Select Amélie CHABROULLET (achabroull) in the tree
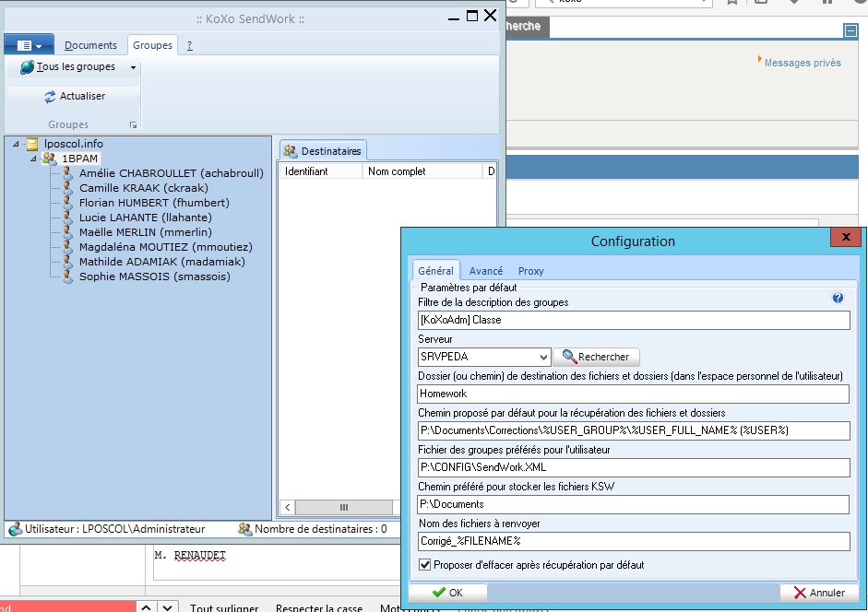The width and height of the screenshot is (868, 612). [x=171, y=173]
